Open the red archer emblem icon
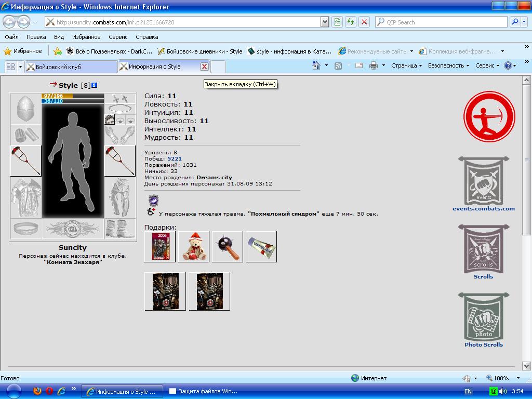This screenshot has height=399, width=532. (489, 116)
